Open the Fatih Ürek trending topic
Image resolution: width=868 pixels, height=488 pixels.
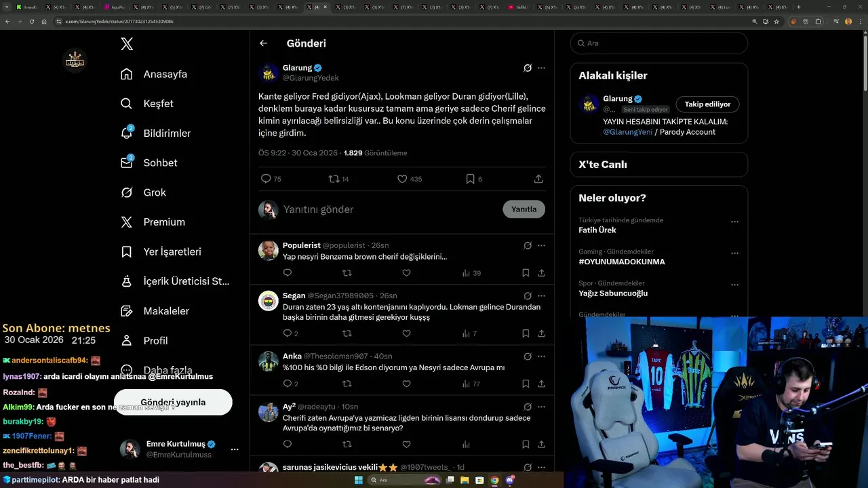coord(597,230)
